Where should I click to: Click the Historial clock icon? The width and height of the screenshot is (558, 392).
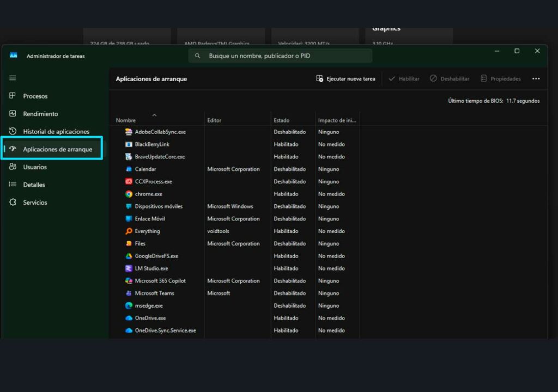pos(13,131)
